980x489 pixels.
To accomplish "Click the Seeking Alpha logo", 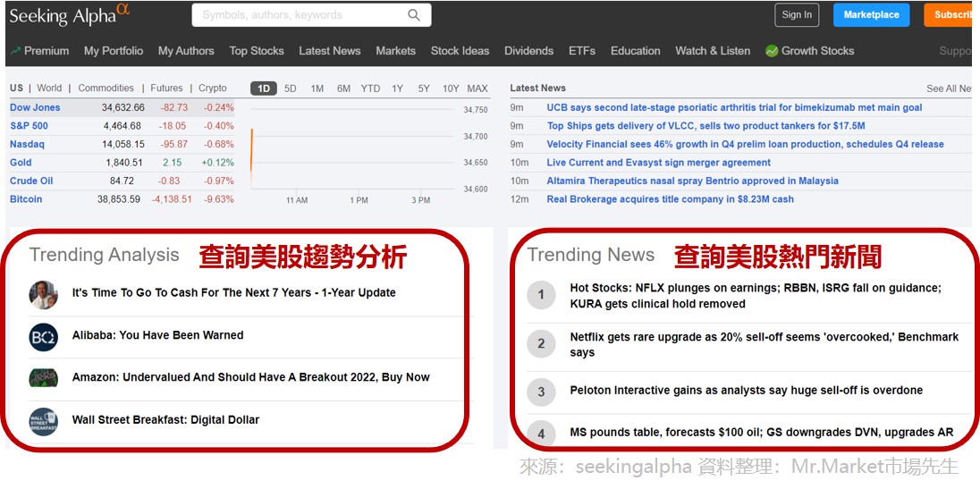I will coord(69,15).
